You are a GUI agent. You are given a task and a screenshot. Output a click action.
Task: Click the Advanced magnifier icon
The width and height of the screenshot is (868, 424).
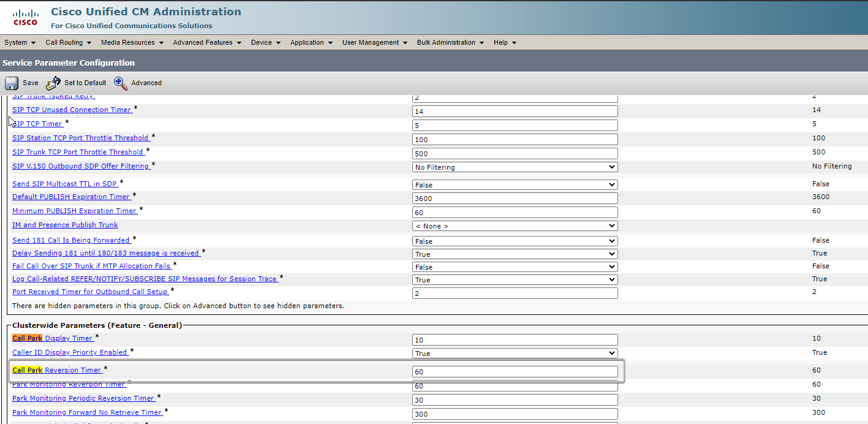click(x=121, y=83)
